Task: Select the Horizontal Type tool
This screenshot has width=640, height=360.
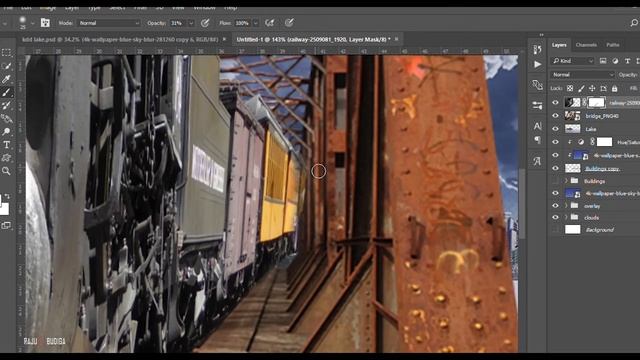Action: (7, 144)
